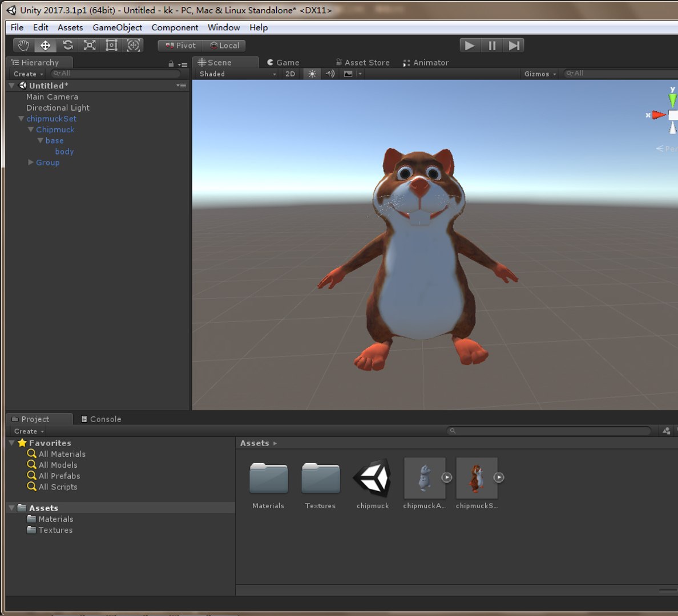Click the Project search field
Image resolution: width=678 pixels, height=616 pixels.
coord(549,431)
